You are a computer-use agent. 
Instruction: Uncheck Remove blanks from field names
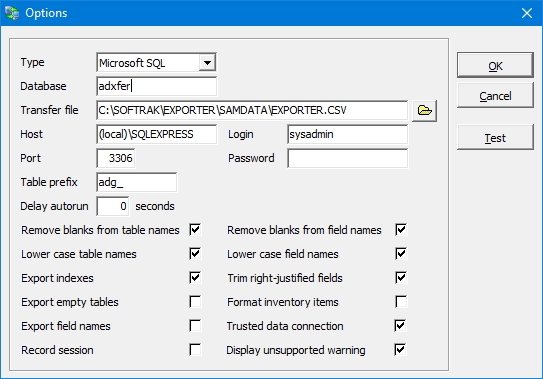[x=401, y=230]
